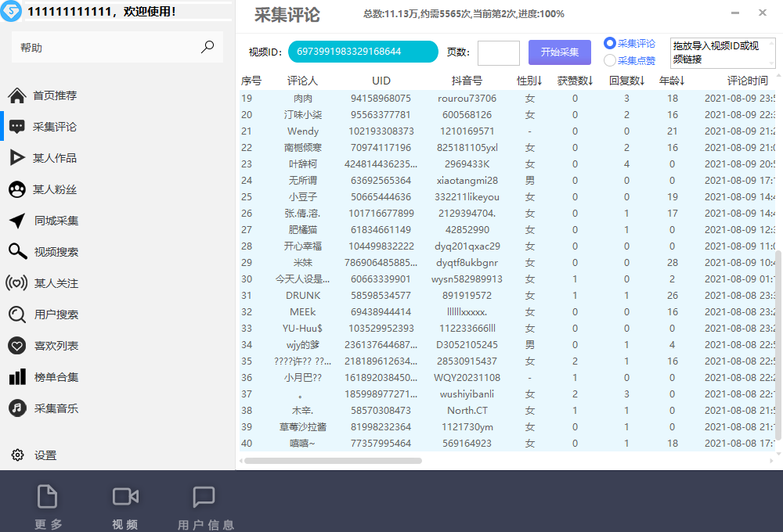Click the 同城采集 paper-plane icon
The height and width of the screenshot is (532, 783).
(x=17, y=219)
